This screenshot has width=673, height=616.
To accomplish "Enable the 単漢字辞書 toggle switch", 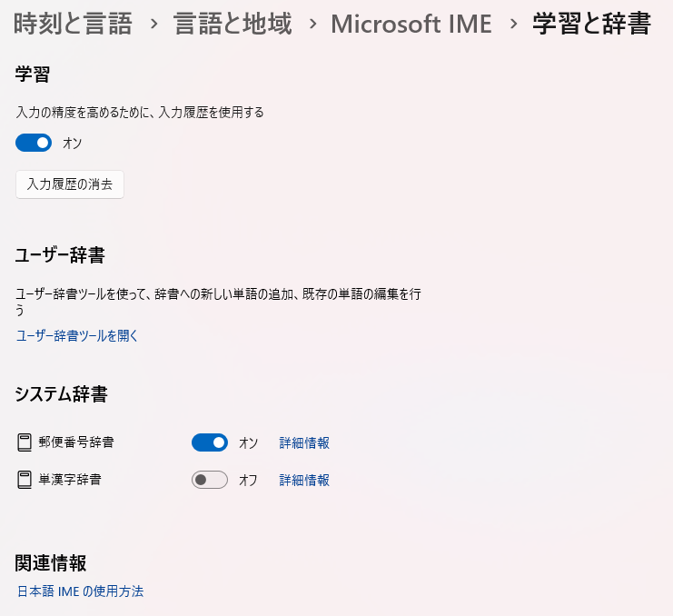I will click(209, 480).
